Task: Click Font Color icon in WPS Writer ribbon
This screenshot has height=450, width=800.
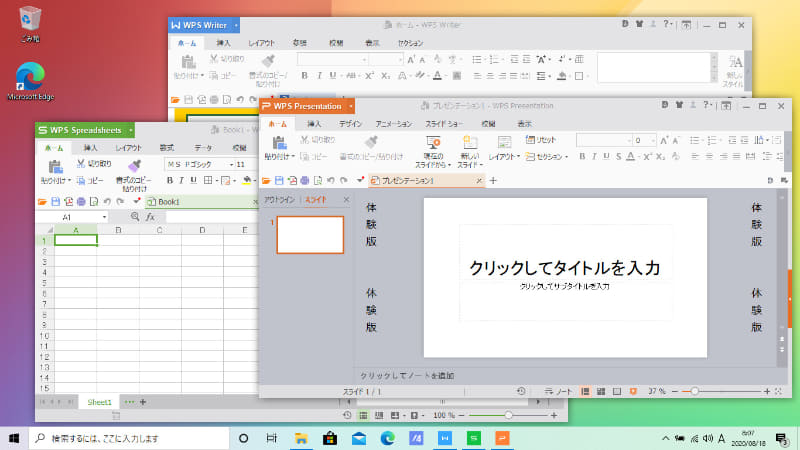Action: click(x=437, y=76)
